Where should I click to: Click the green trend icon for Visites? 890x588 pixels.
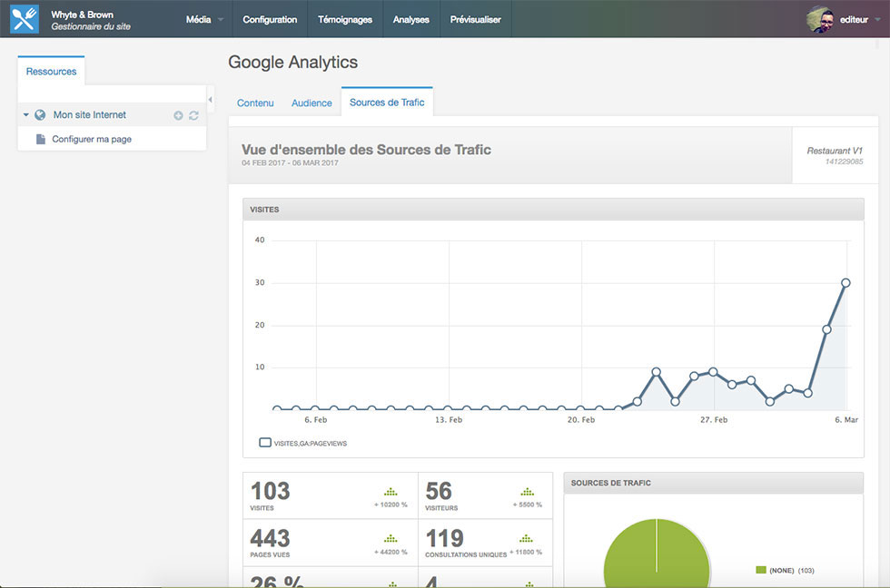click(x=391, y=492)
